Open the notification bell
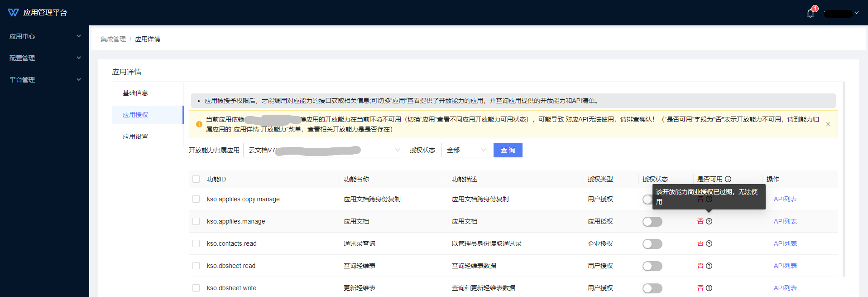868x297 pixels. pyautogui.click(x=810, y=13)
